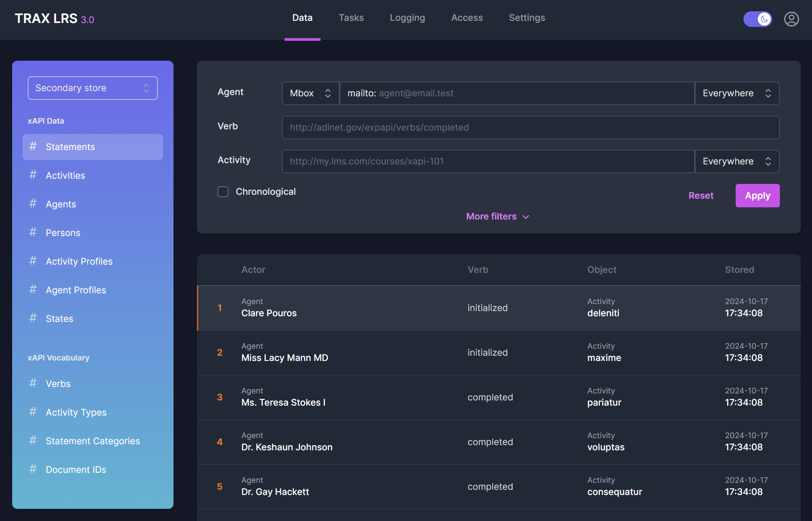812x521 pixels.
Task: Focus the Verb filter input field
Action: tap(530, 128)
